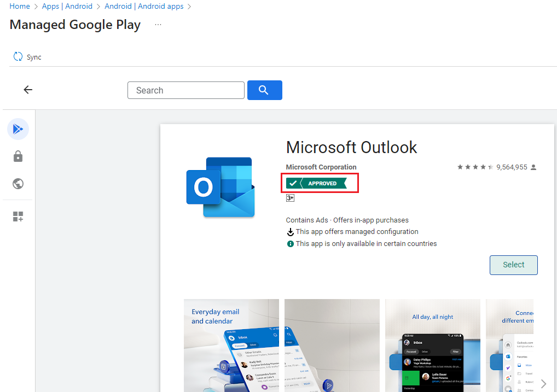
Task: Open the more options ellipsis menu
Action: pos(158,24)
